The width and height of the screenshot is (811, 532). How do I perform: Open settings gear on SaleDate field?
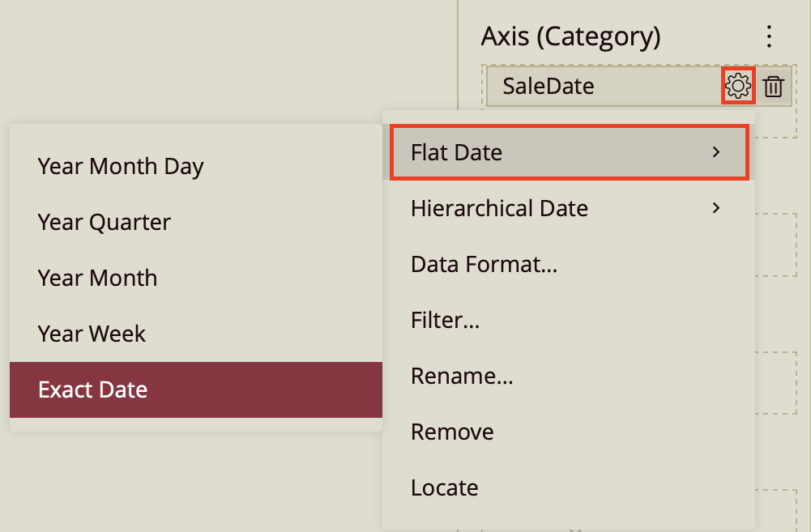(x=737, y=86)
